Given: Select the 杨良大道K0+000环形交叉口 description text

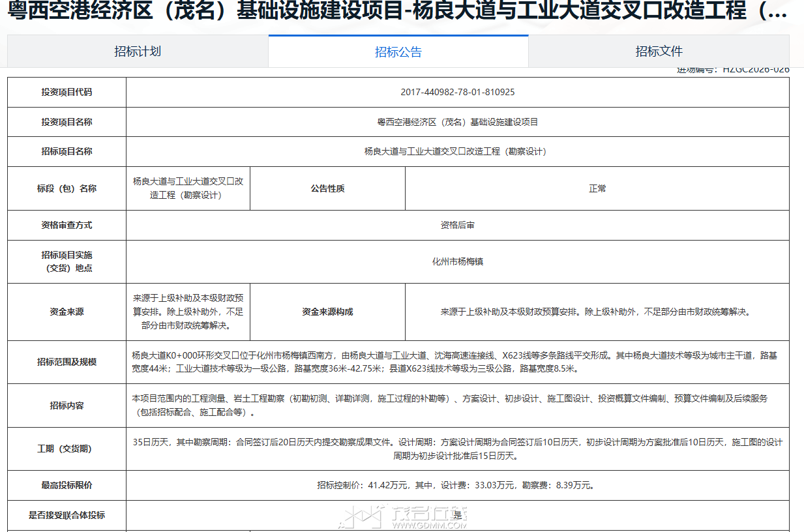Looking at the screenshot, I should [454, 362].
